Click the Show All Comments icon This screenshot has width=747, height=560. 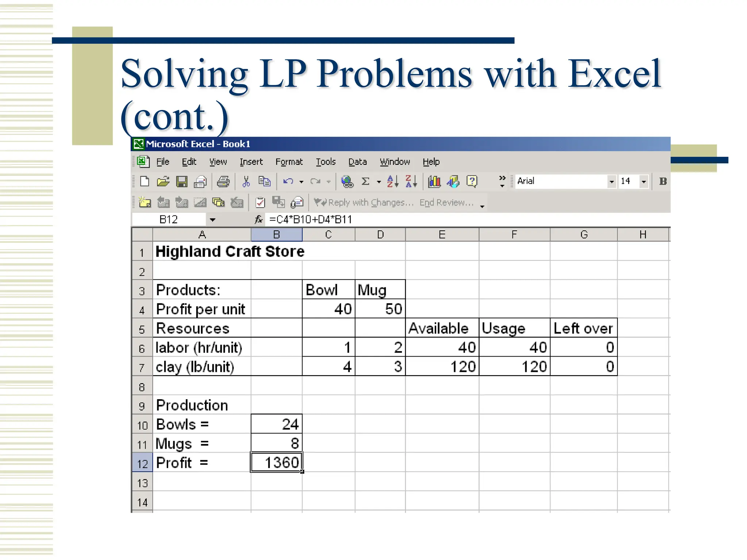tap(218, 202)
